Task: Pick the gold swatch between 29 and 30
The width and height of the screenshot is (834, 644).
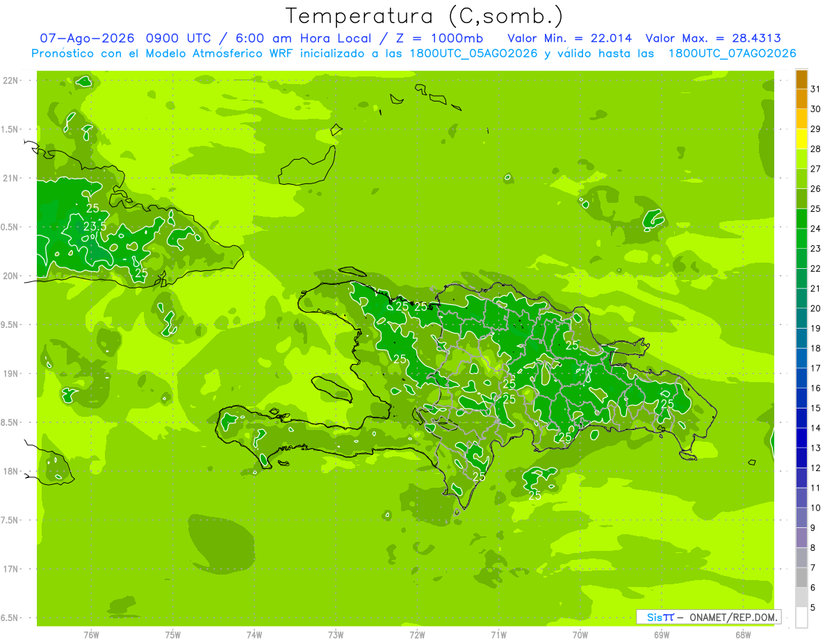Action: [801, 119]
